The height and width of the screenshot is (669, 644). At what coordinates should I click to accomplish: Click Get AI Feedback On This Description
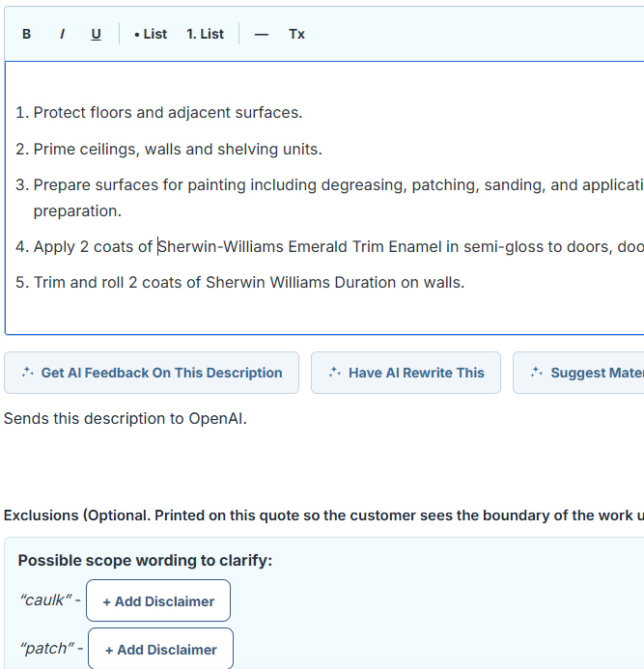pos(152,373)
